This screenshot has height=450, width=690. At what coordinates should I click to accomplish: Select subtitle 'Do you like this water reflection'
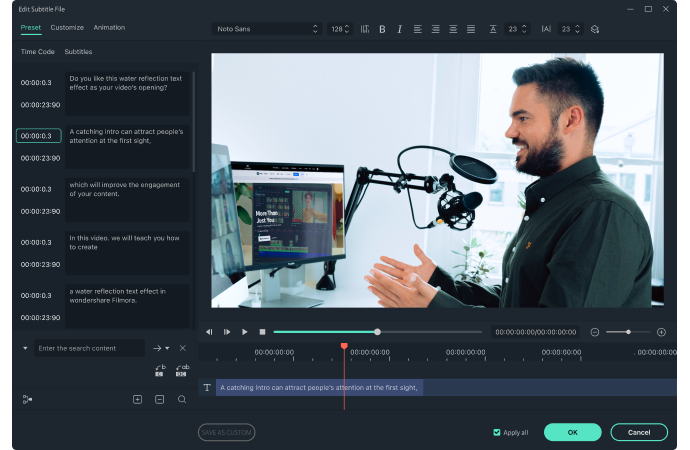click(127, 94)
